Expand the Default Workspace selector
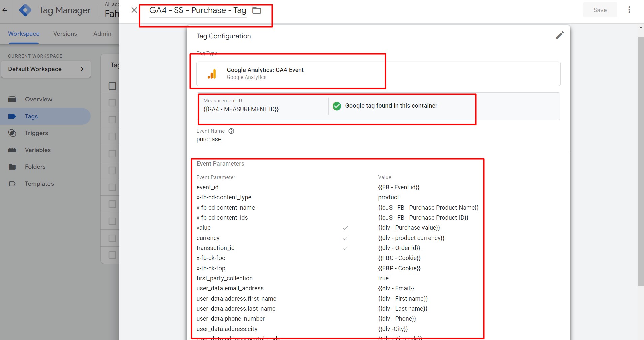644x340 pixels. tap(46, 69)
